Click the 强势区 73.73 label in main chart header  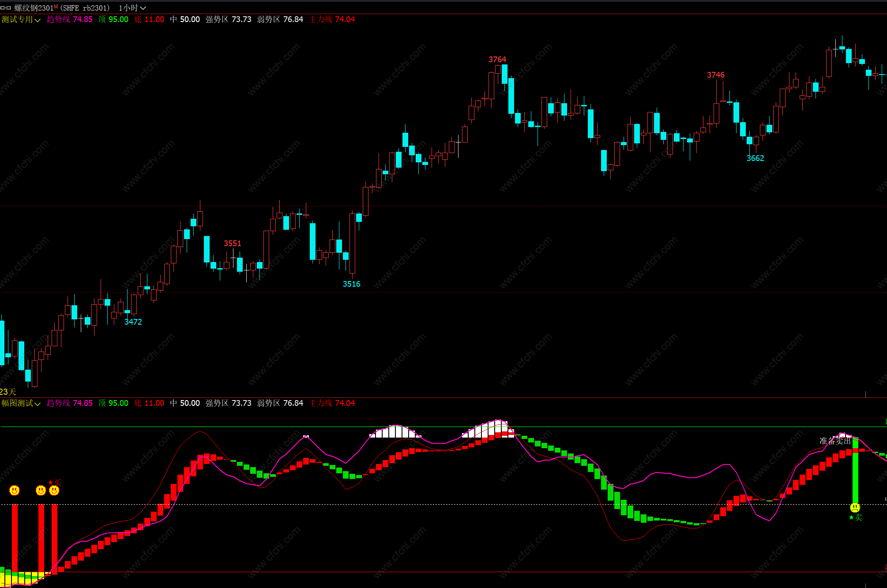pos(228,19)
